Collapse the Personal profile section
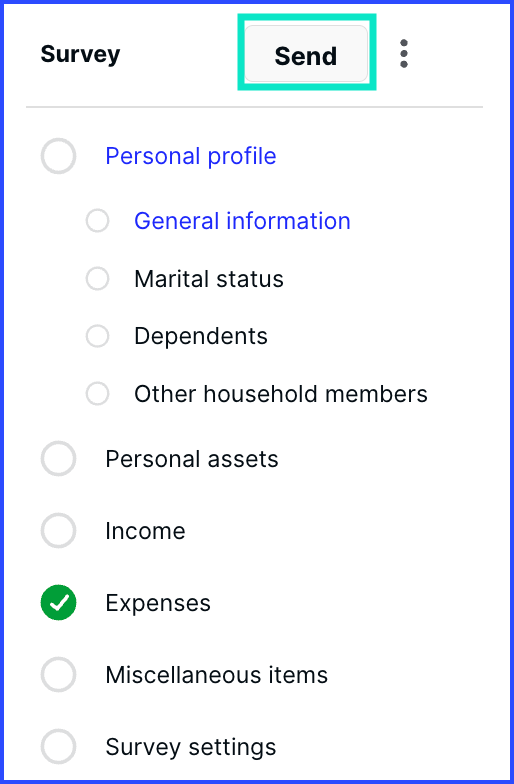The height and width of the screenshot is (784, 514). coord(190,156)
